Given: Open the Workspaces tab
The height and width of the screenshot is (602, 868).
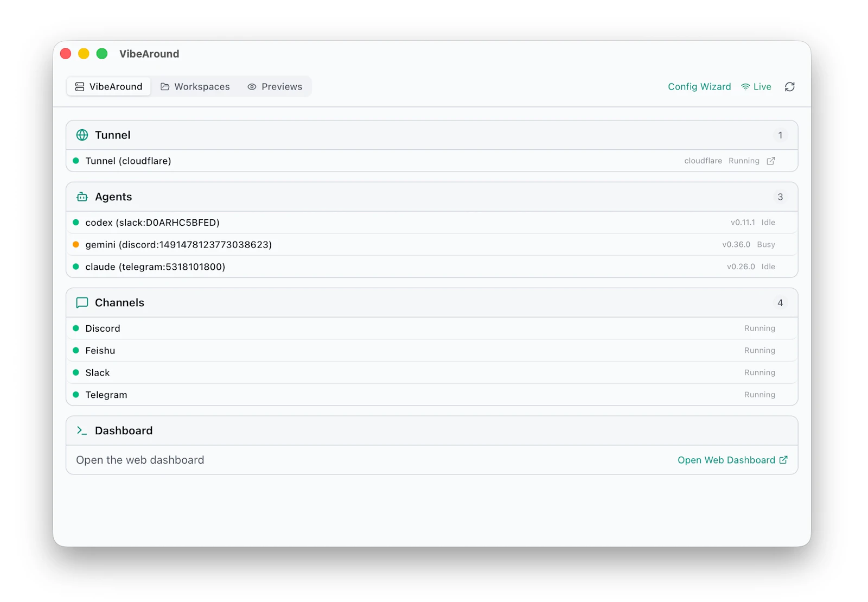Looking at the screenshot, I should coord(195,87).
